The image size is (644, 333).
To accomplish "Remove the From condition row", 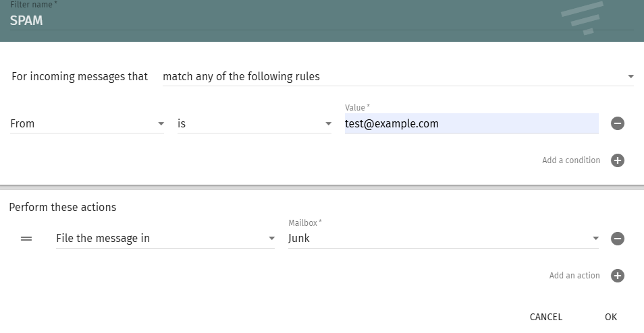I will click(618, 123).
